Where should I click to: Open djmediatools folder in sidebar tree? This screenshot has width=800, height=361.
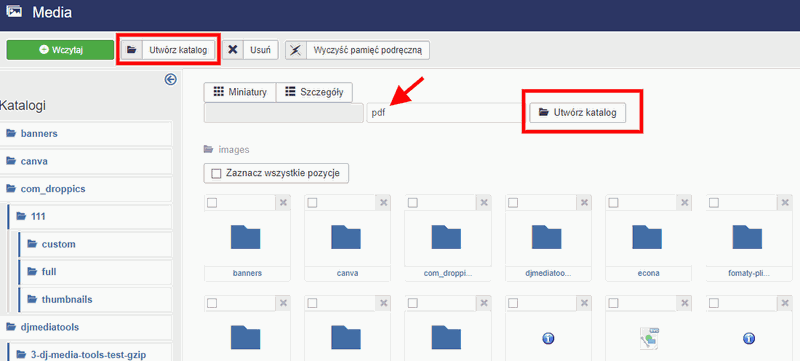(86, 327)
